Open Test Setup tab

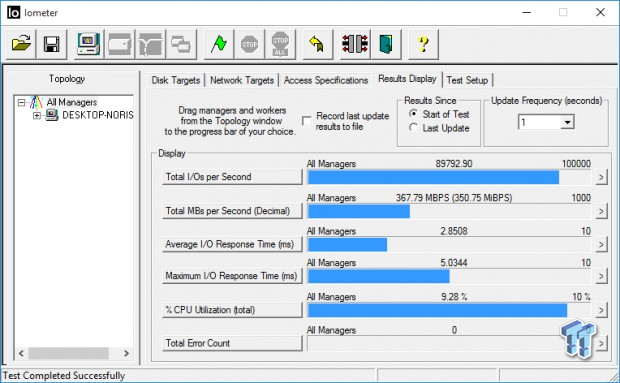[x=467, y=80]
